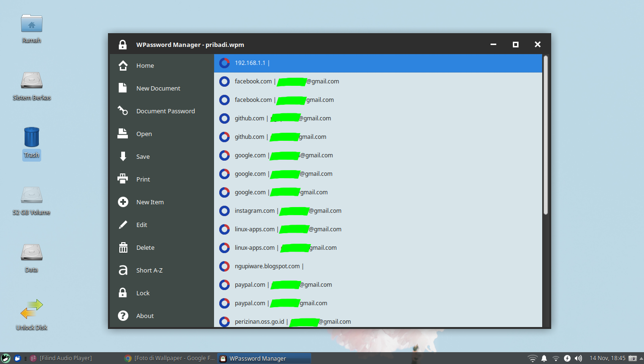
Task: Click the Unlock Disk desktop icon
Action: tap(32, 315)
